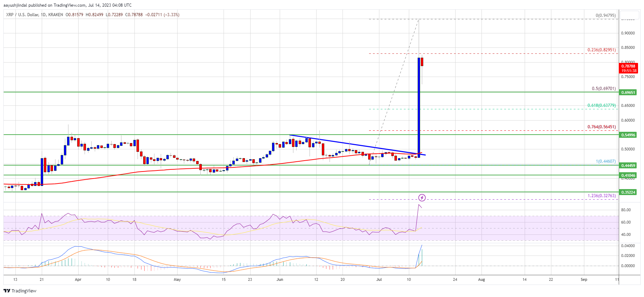Click the green 0.69651 price level tag
Viewport: 644px width, 297px height.
point(628,92)
